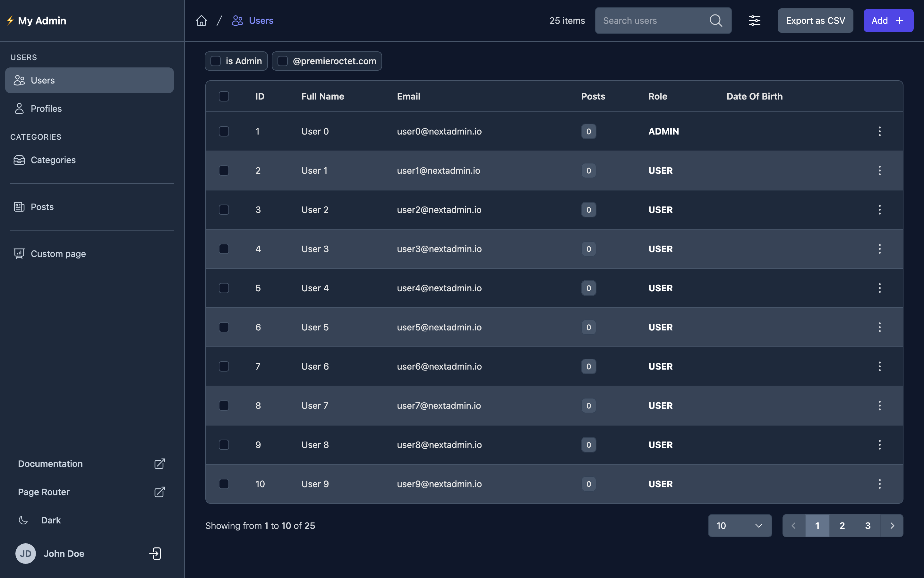
Task: Open Posts in the sidebar
Action: [x=89, y=207]
